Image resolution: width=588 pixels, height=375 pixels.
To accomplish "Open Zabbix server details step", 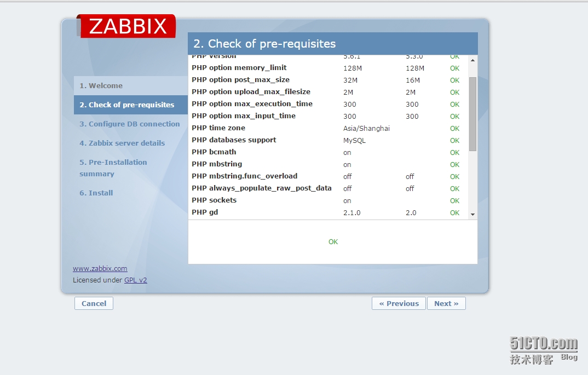I will pyautogui.click(x=122, y=143).
